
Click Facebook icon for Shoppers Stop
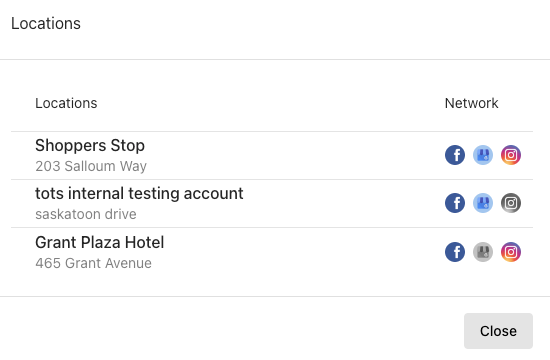455,155
